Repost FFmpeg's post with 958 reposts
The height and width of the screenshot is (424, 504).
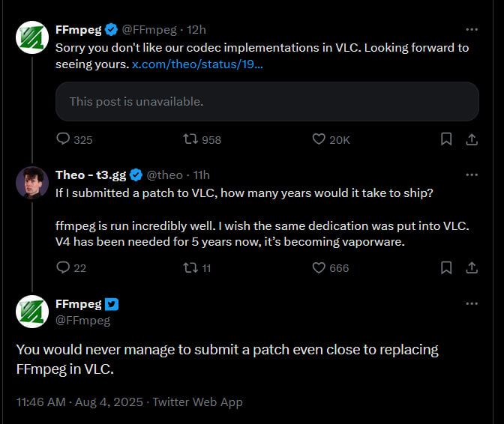tap(191, 139)
